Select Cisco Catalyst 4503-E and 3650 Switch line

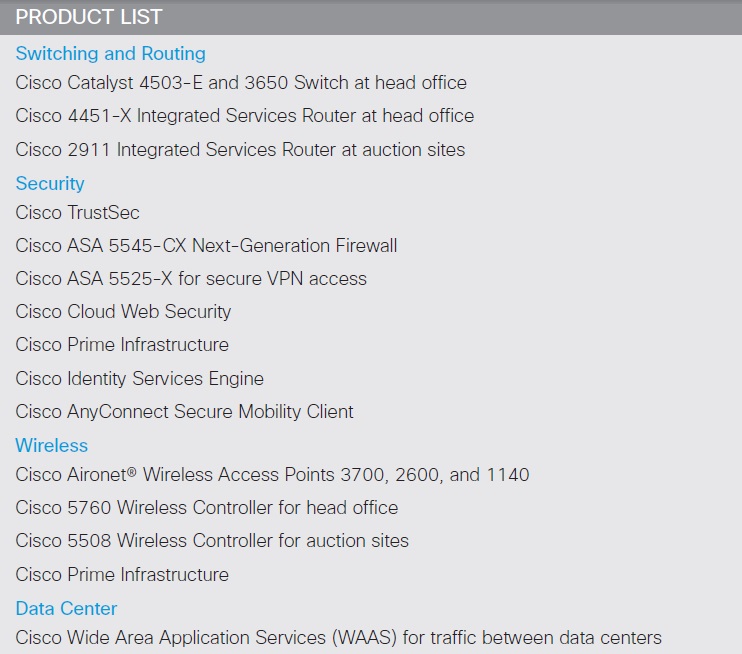(241, 83)
